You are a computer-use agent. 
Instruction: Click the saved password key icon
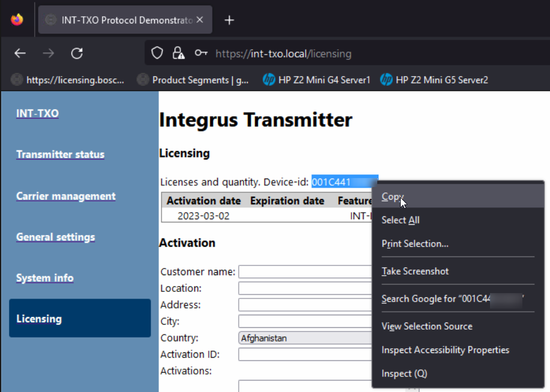[x=201, y=53]
